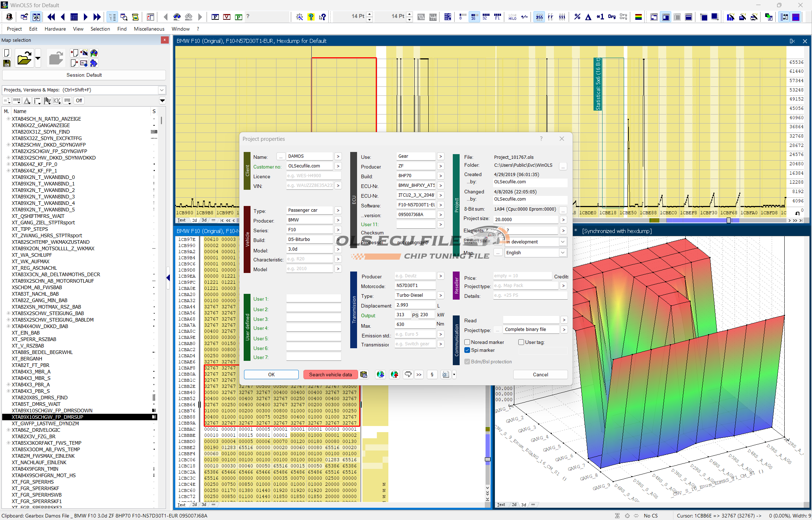Image resolution: width=812 pixels, height=520 pixels.
Task: Tick the User tag checkbox
Action: pyautogui.click(x=521, y=342)
